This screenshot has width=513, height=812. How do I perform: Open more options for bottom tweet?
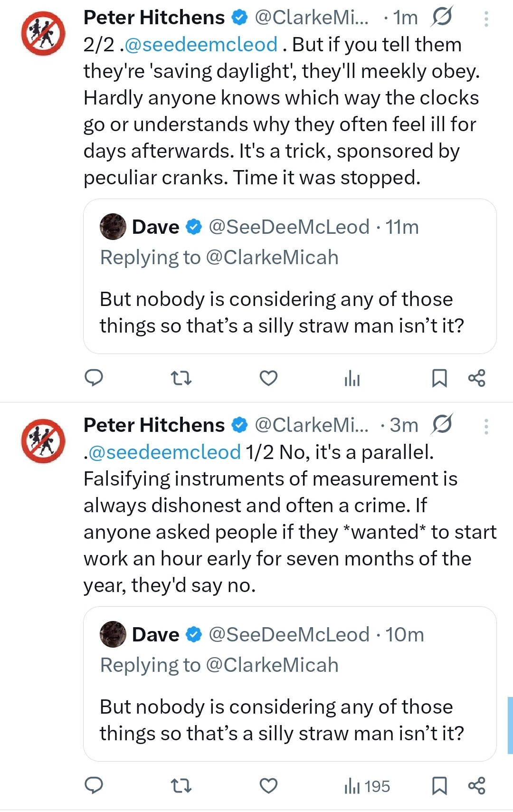point(486,426)
